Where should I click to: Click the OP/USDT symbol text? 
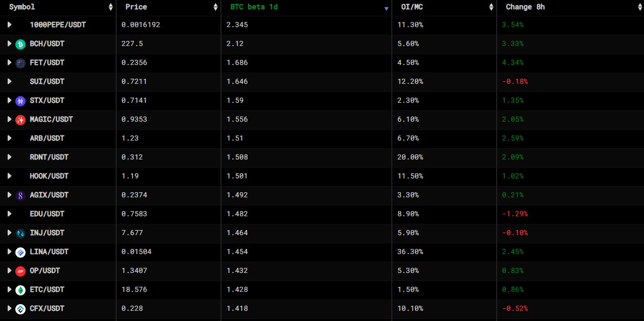click(45, 270)
